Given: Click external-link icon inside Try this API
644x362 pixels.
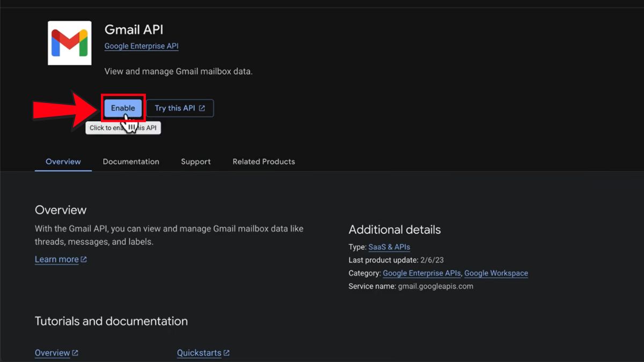Looking at the screenshot, I should pyautogui.click(x=202, y=108).
